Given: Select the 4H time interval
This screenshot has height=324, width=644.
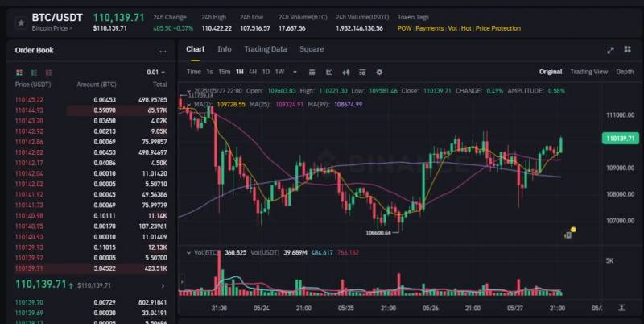Looking at the screenshot, I should 253,72.
